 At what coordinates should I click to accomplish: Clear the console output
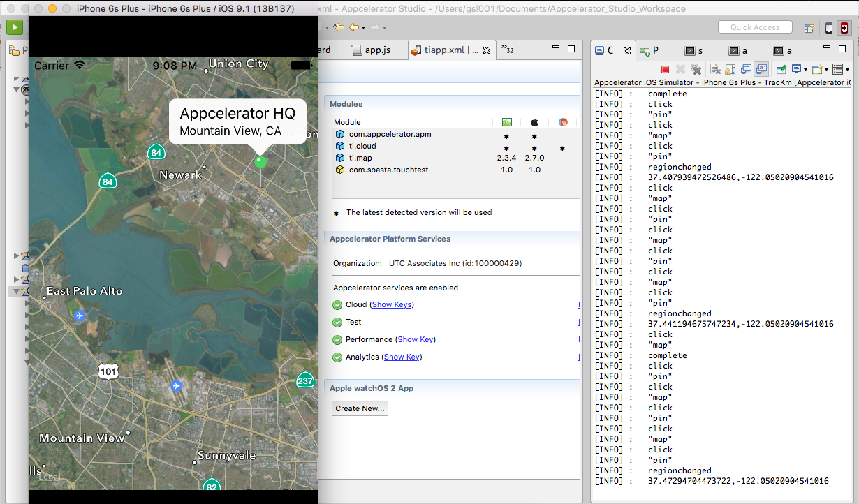[715, 69]
